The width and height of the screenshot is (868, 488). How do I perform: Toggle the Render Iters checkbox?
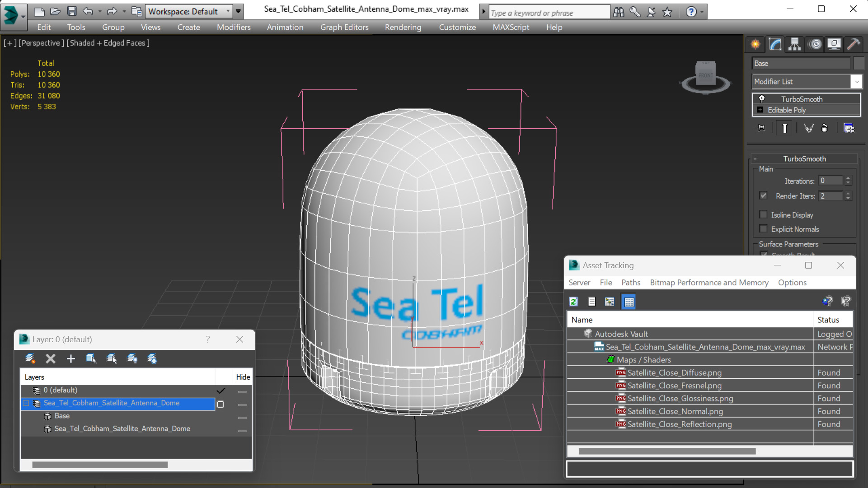(x=764, y=195)
